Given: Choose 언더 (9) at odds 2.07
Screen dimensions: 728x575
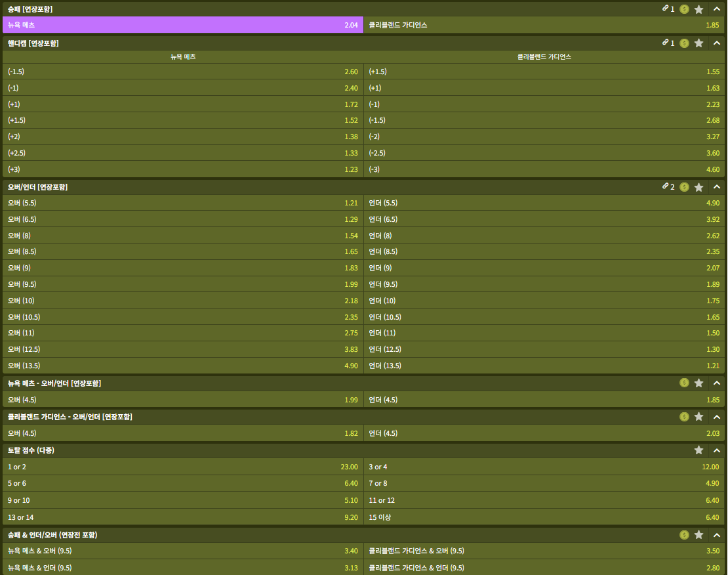Looking at the screenshot, I should (544, 268).
